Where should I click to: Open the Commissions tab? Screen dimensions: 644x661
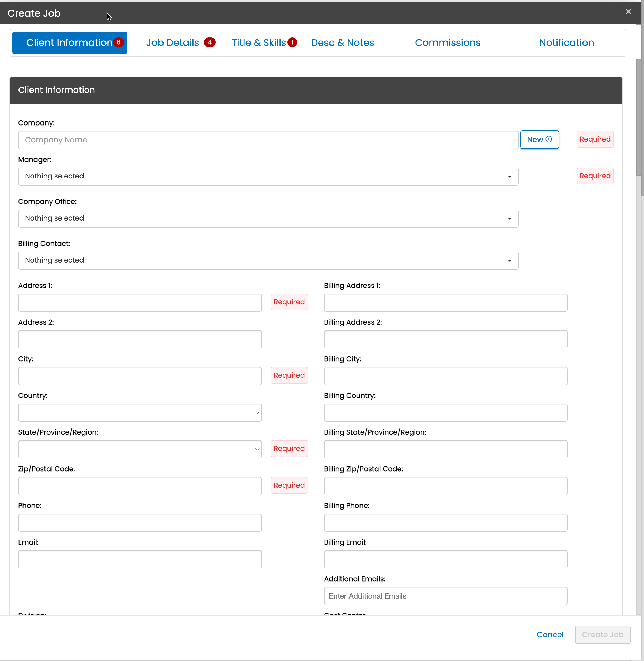point(448,43)
